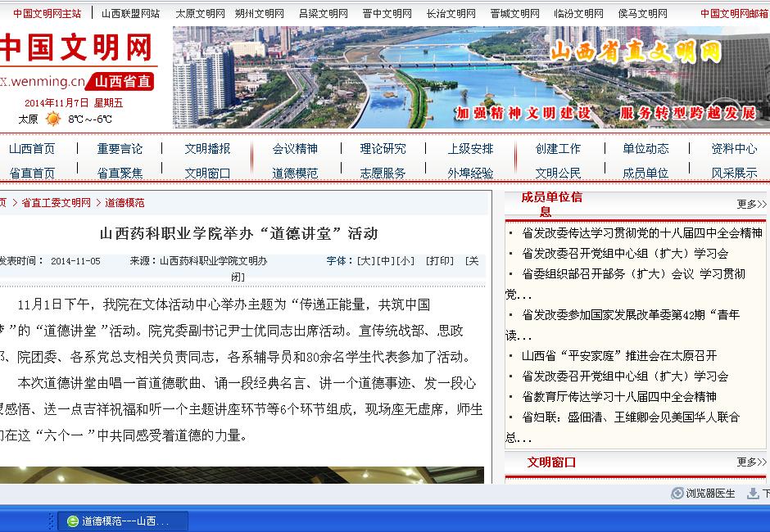Open 太原文明网 link in top bar
This screenshot has width=770, height=532.
pos(200,13)
